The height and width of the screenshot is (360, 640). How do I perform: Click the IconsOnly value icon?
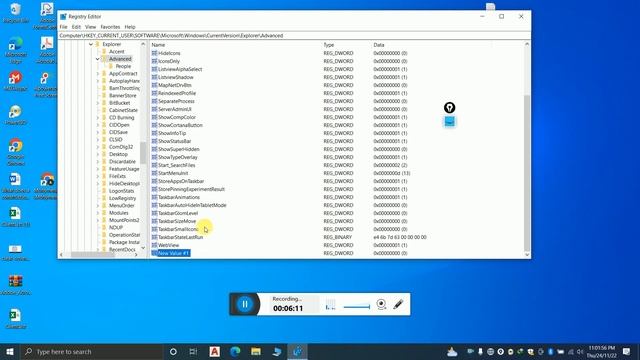pyautogui.click(x=154, y=61)
